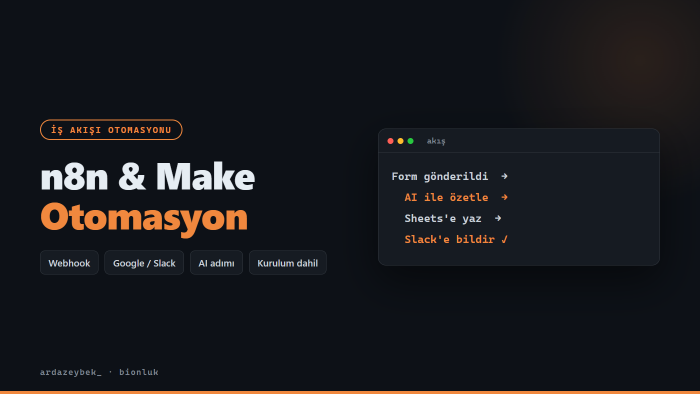
Task: Click the Sheets'e yaz step
Action: [x=443, y=219]
